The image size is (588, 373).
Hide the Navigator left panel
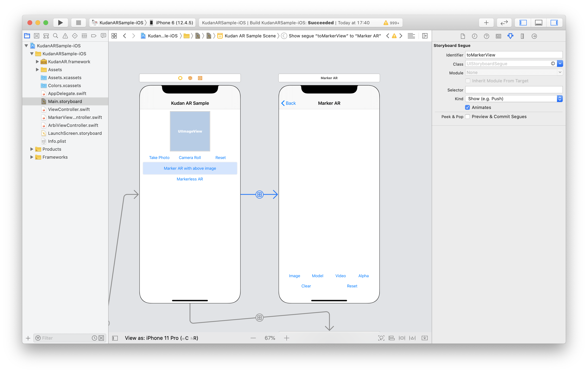click(x=523, y=23)
